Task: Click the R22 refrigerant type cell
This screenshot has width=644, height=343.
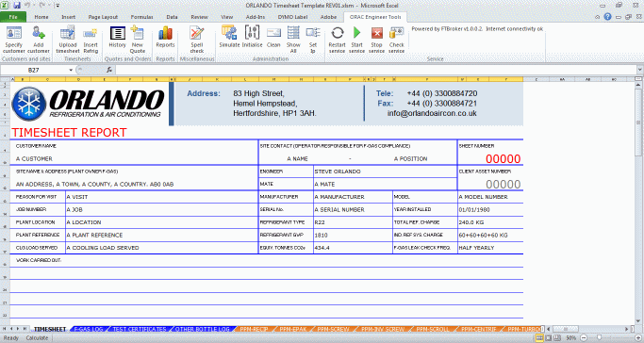Action: coord(353,222)
